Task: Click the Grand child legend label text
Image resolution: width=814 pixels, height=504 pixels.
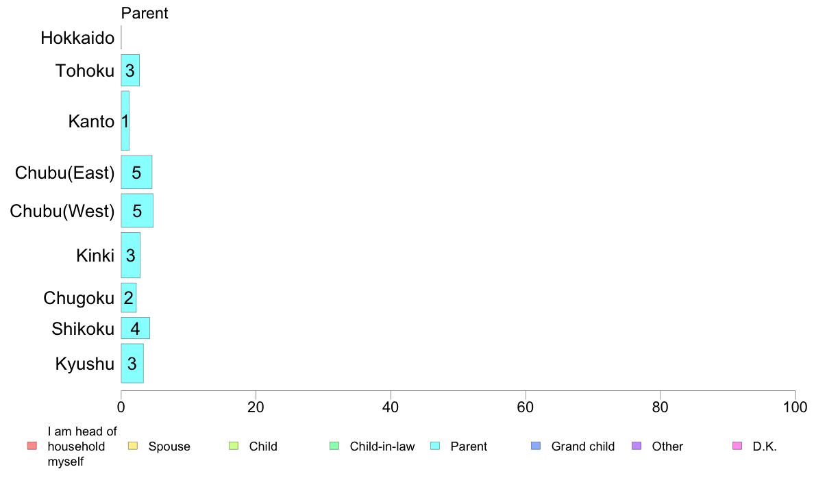Action: coord(582,446)
